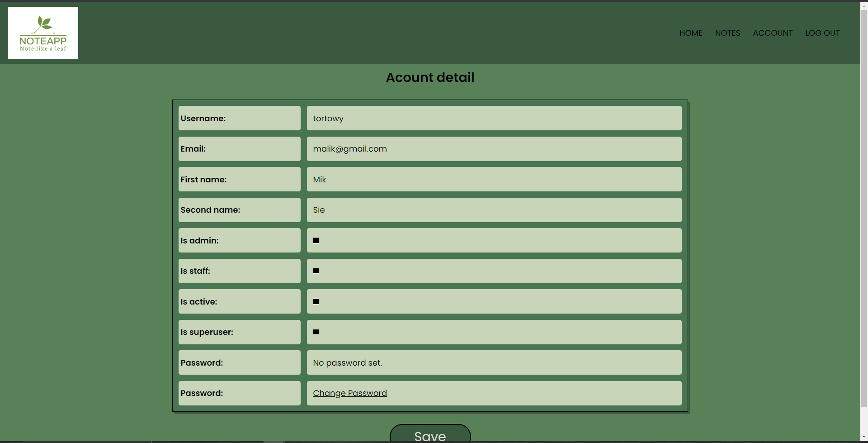
Task: Click the scrollbar up arrow
Action: point(863,5)
